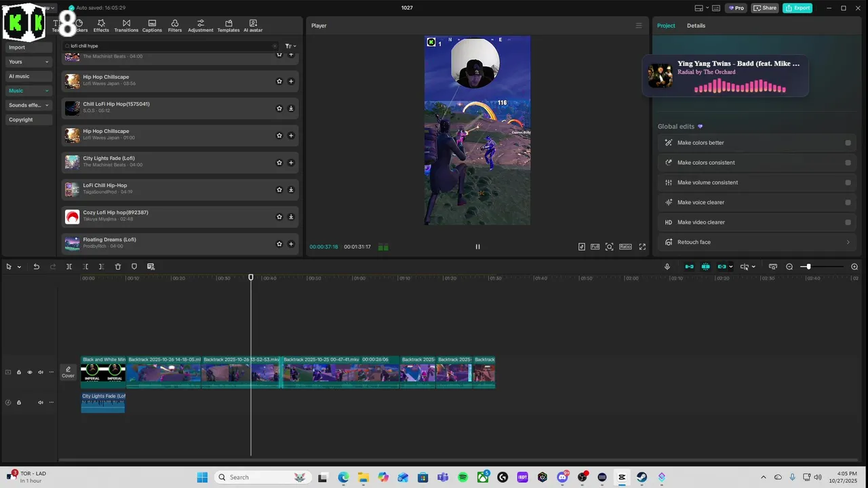Expand the Yours media dropdown
The height and width of the screenshot is (488, 868).
coord(47,62)
